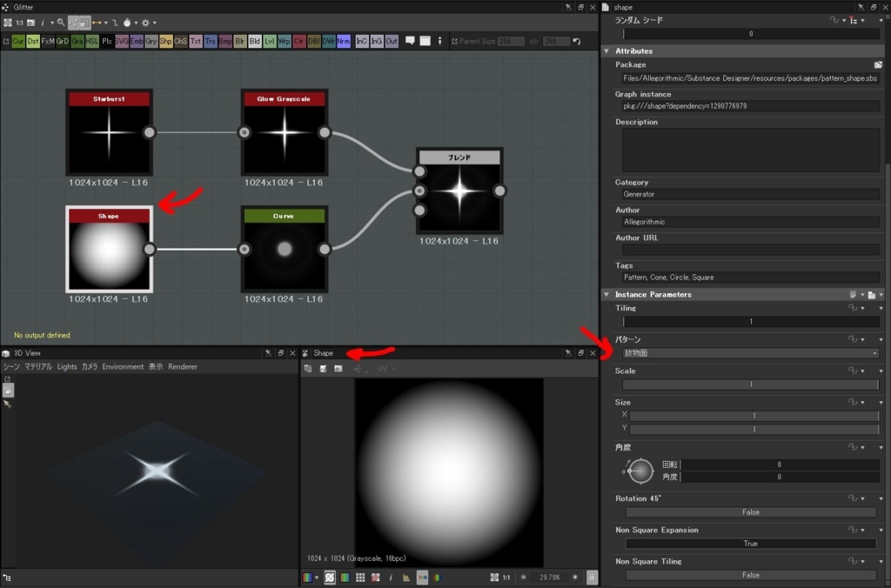The width and height of the screenshot is (891, 588).
Task: Set 2D view zoom to 1:1
Action: (506, 578)
